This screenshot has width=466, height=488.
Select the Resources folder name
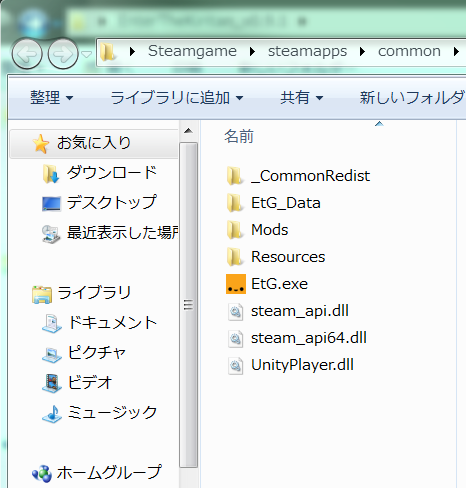(288, 257)
